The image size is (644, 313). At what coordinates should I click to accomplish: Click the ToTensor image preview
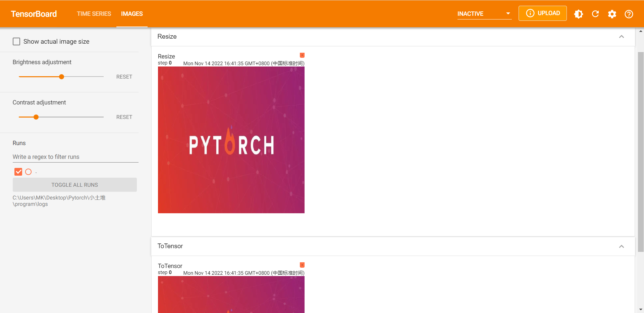(231, 295)
